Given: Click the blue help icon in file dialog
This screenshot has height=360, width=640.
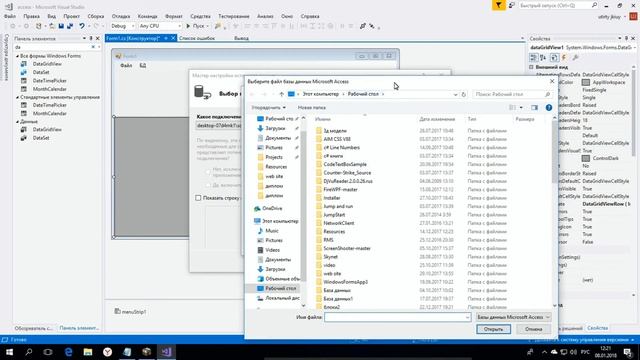Looking at the screenshot, I should (549, 107).
